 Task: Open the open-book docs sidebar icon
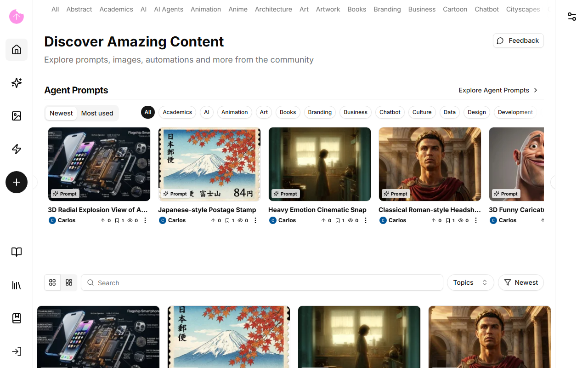pos(17,252)
